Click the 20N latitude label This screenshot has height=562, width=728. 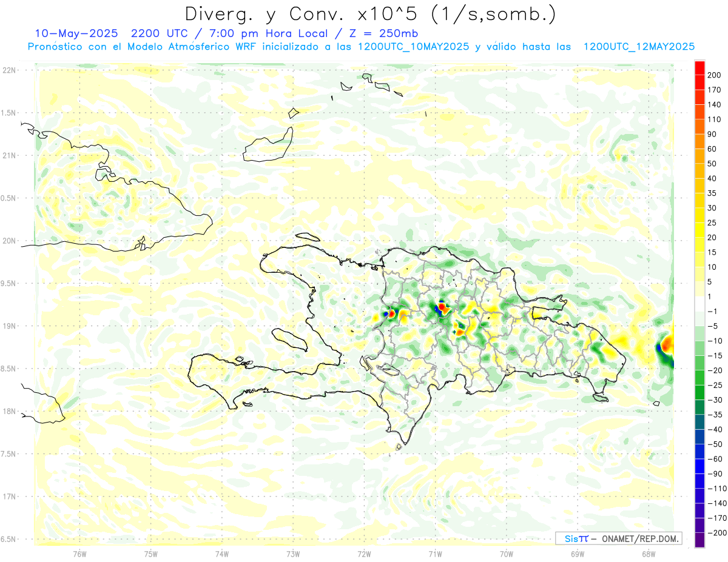point(9,241)
